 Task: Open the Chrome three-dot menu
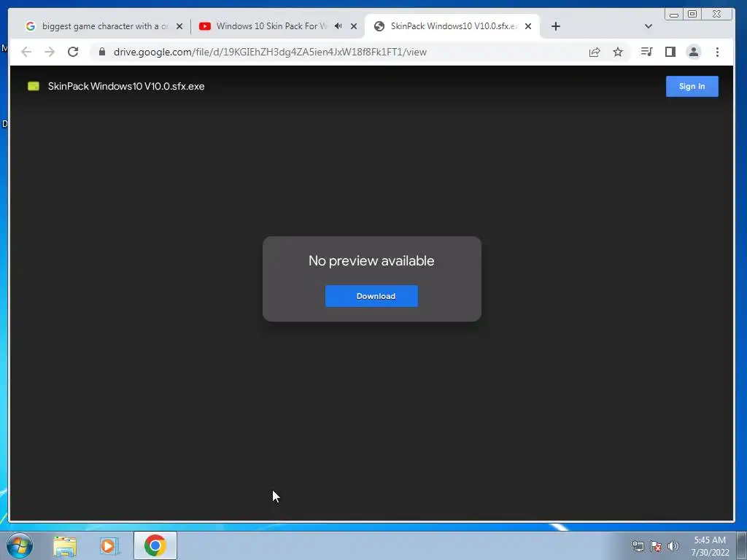click(x=718, y=52)
